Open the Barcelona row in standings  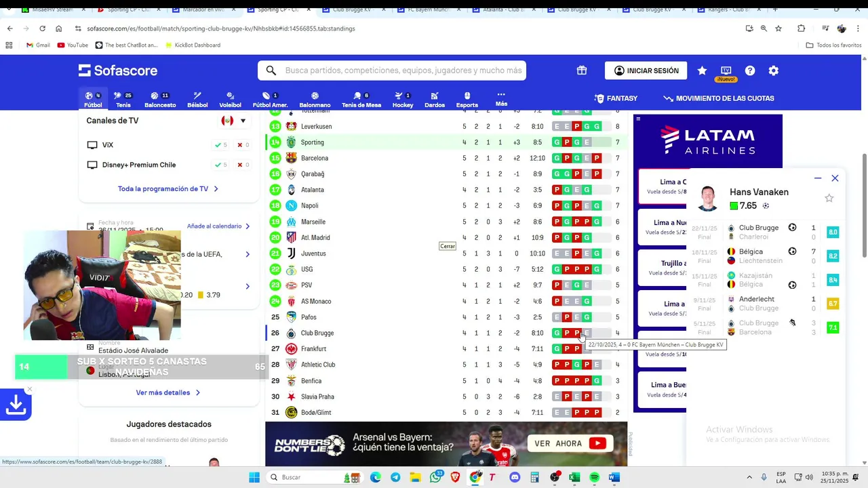[x=445, y=158]
